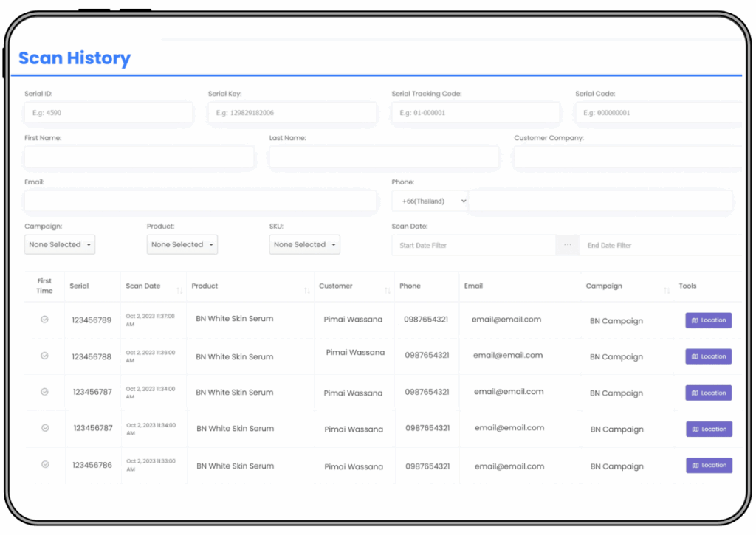
Task: Click the Serial Key input field
Action: 292,113
